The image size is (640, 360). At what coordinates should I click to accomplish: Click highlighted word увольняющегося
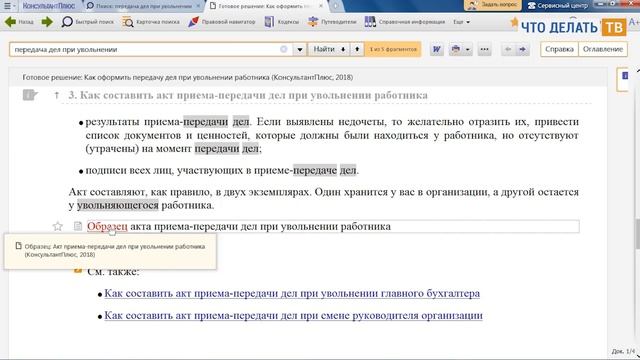[x=118, y=205]
